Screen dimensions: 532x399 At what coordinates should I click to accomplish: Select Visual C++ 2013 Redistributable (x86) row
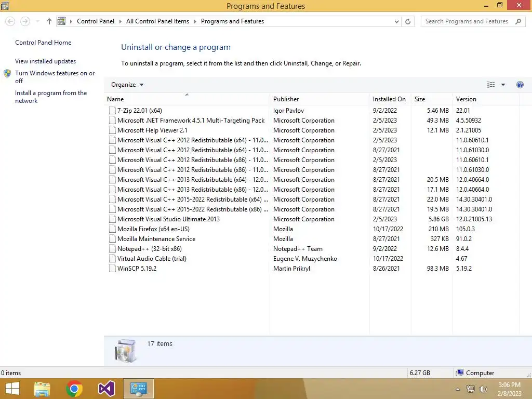(312, 189)
